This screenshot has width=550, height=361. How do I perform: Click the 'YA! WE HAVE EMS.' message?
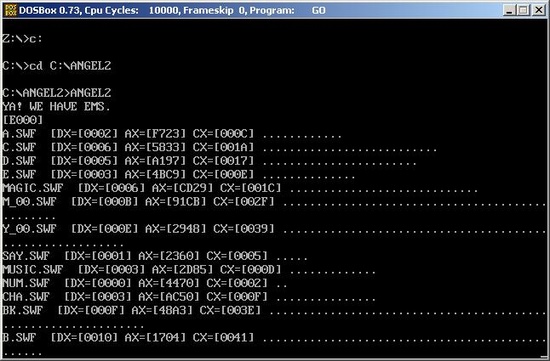pos(56,106)
